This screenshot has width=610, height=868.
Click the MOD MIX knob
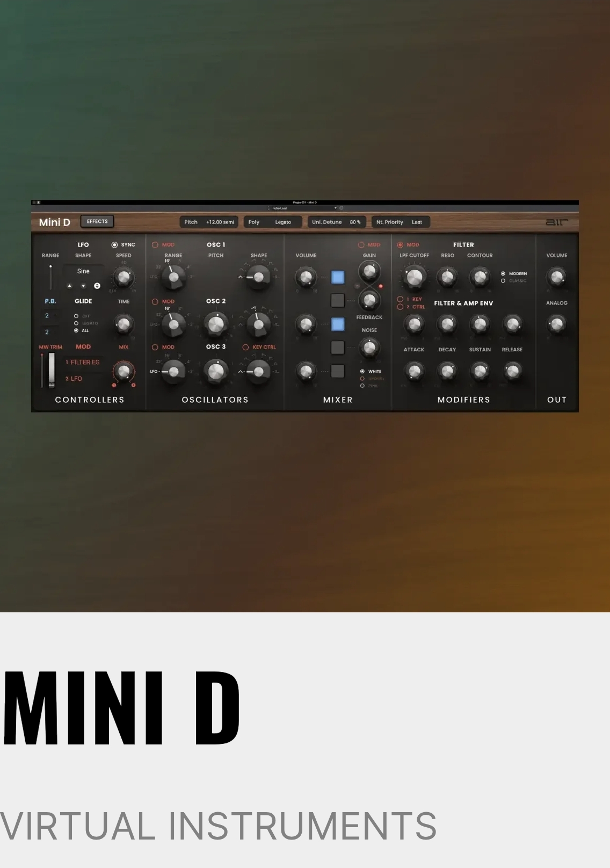pyautogui.click(x=124, y=371)
